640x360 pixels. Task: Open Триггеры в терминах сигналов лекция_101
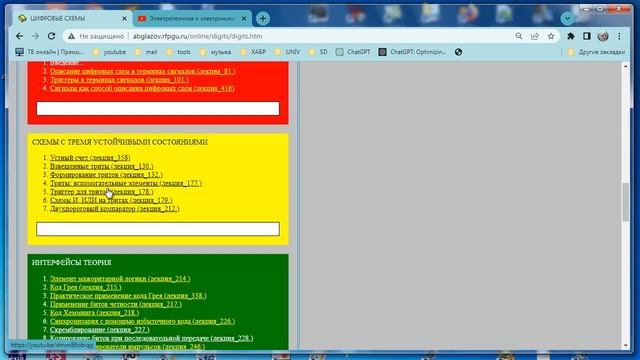click(119, 80)
